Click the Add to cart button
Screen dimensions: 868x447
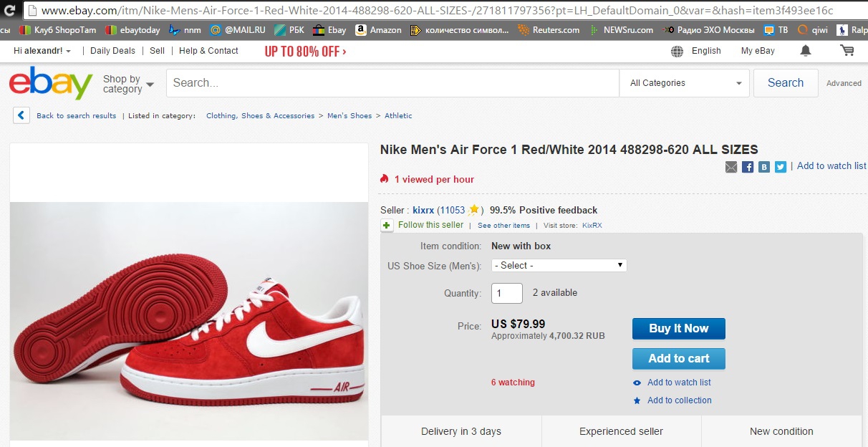point(678,359)
